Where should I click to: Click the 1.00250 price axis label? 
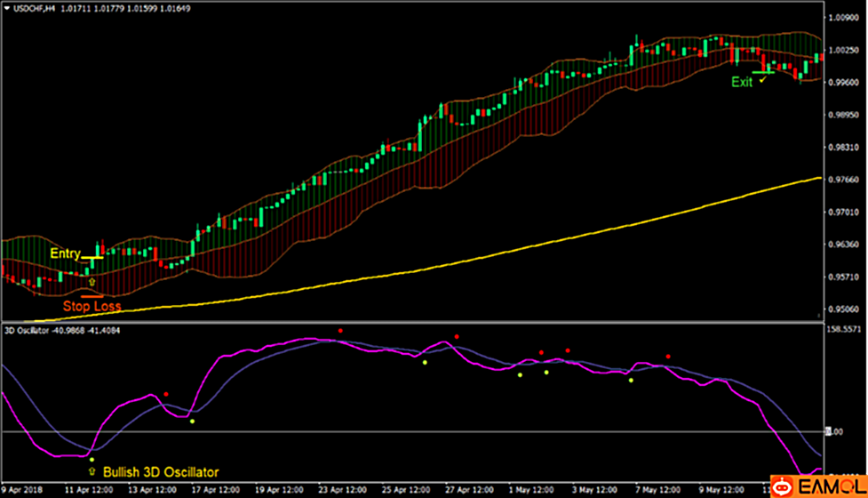pos(842,51)
